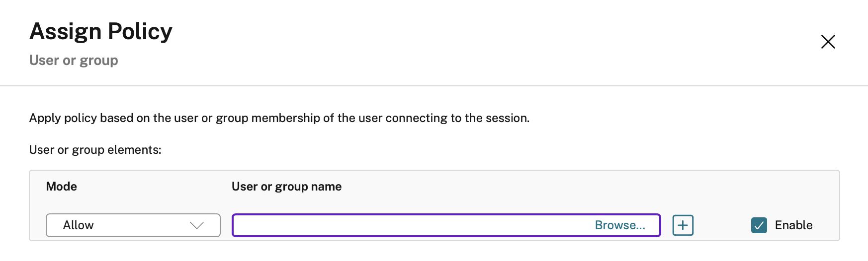Click the plus icon to add element
Viewport: 868px width, 261px height.
683,225
